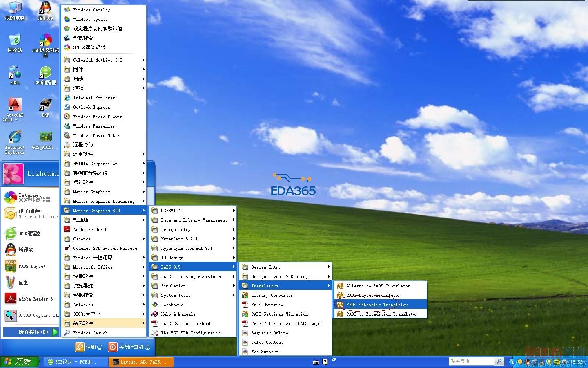Open 远程协助 remote assistance entry
This screenshot has height=368, width=588.
(x=104, y=145)
